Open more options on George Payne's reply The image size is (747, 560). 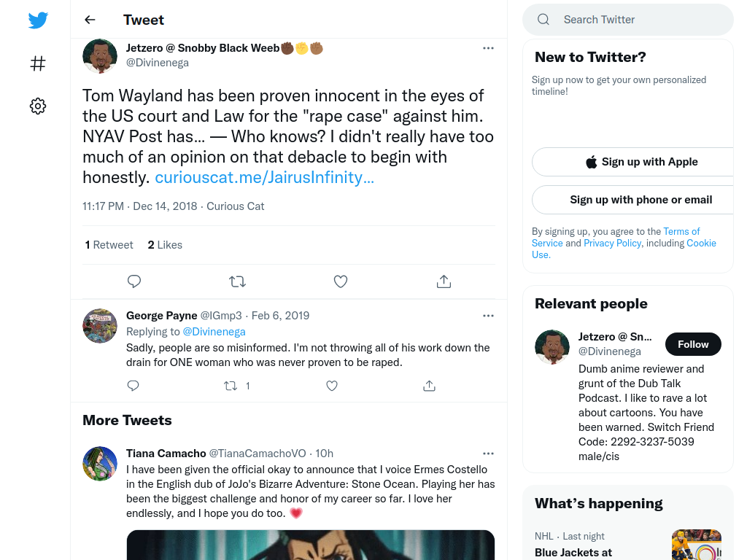click(x=488, y=316)
